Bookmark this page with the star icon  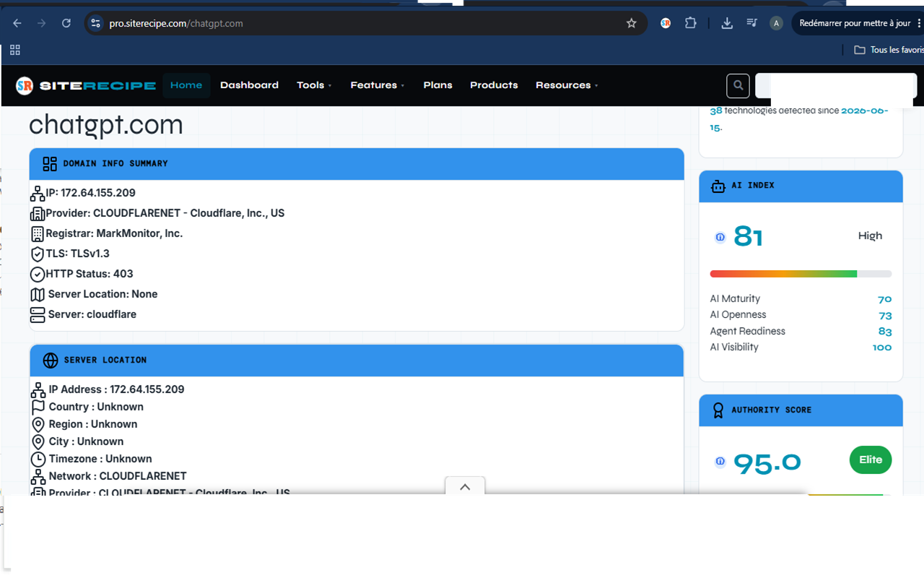632,23
